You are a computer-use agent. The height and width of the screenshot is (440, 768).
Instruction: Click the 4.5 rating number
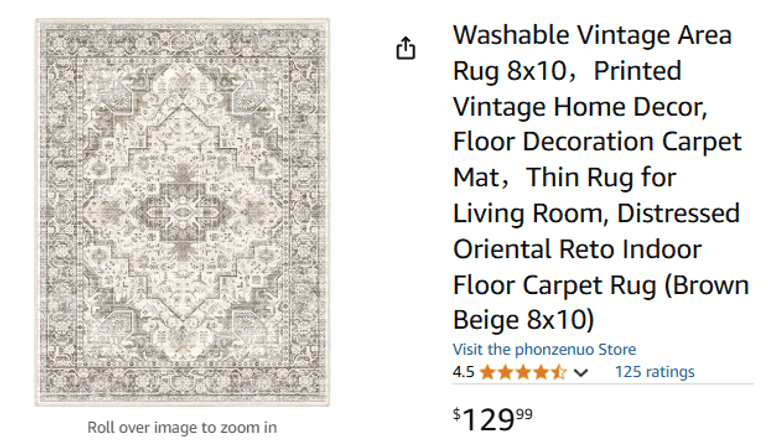tap(463, 373)
